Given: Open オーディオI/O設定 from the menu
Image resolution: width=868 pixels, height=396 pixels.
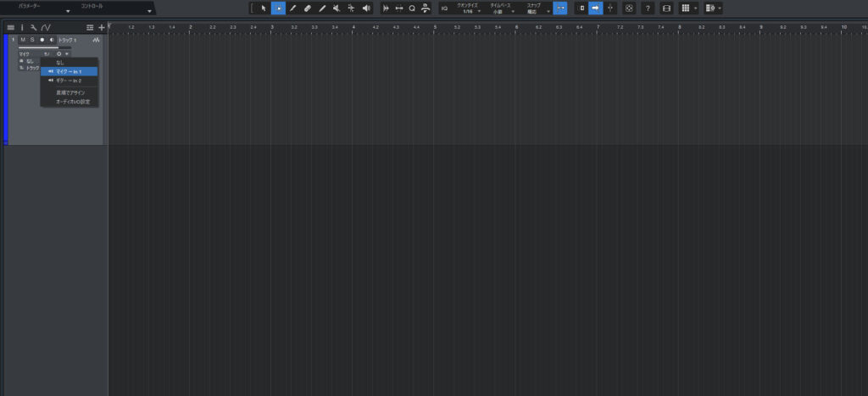Looking at the screenshot, I should [72, 102].
